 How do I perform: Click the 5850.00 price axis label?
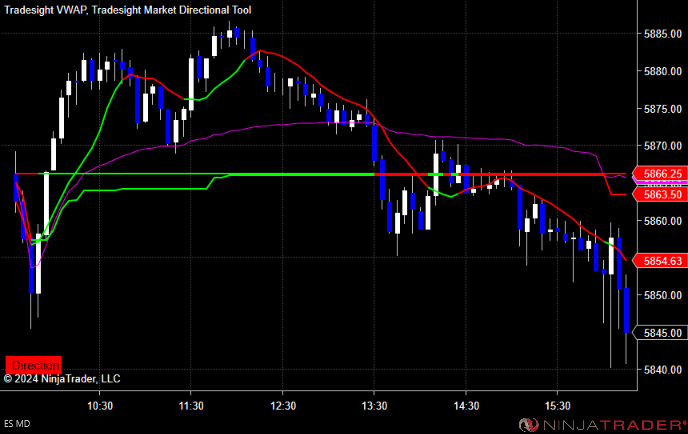(x=663, y=295)
